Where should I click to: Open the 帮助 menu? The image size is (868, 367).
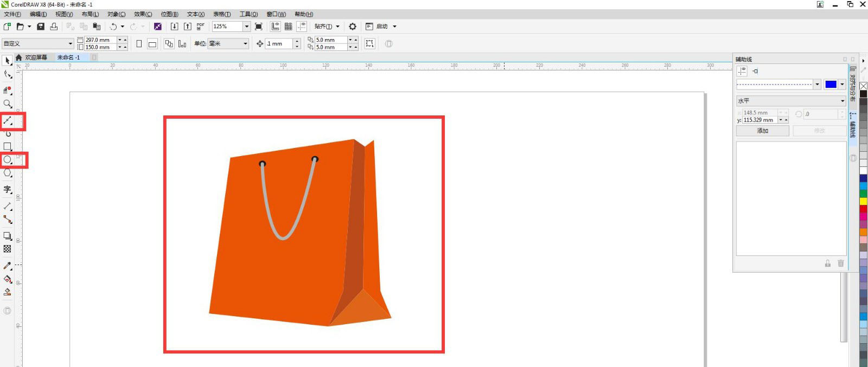(x=304, y=14)
